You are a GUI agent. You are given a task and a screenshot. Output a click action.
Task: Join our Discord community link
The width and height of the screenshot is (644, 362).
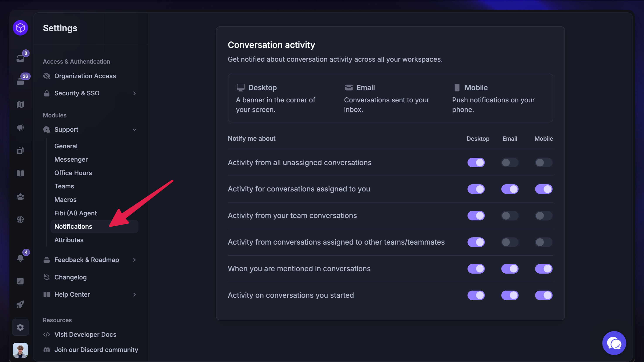pos(96,350)
